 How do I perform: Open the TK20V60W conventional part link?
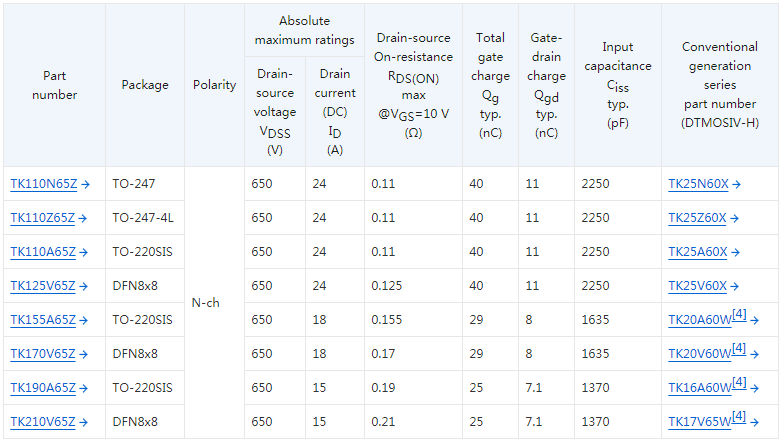coord(699,355)
